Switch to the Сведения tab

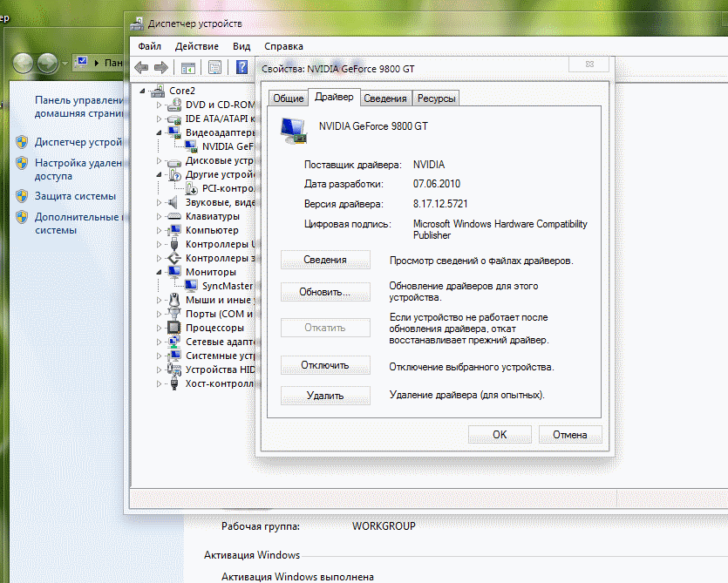point(384,98)
